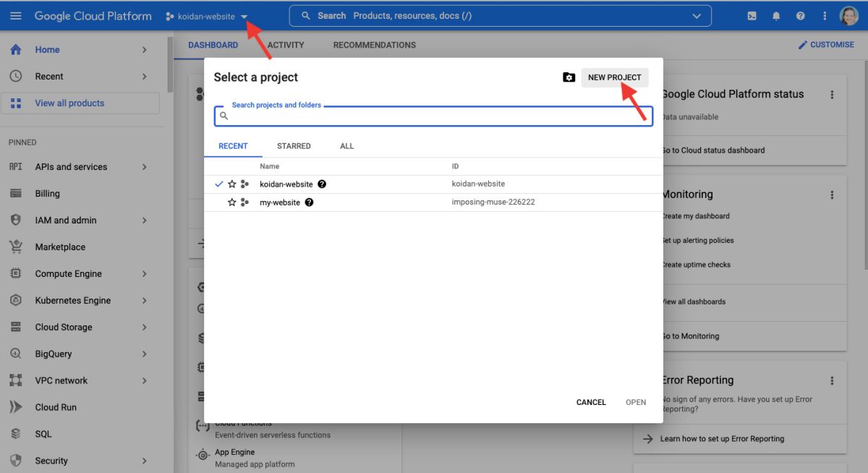Switch to the ALL projects tab

click(347, 146)
